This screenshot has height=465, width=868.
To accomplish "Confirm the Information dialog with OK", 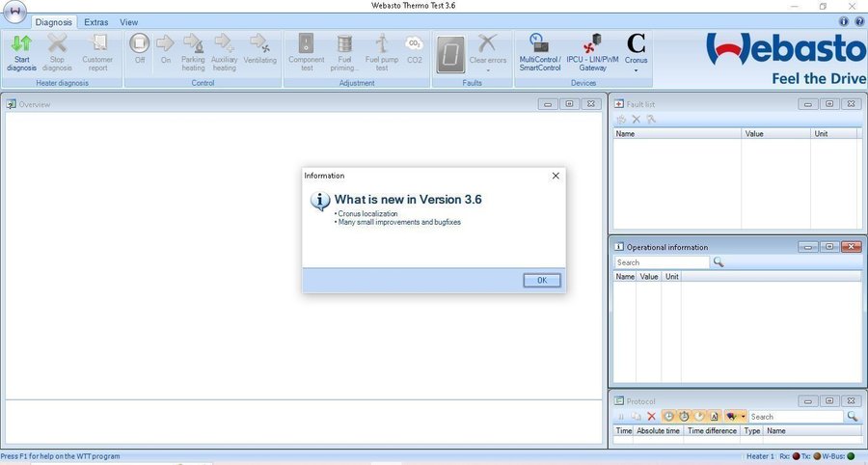I will coord(542,280).
